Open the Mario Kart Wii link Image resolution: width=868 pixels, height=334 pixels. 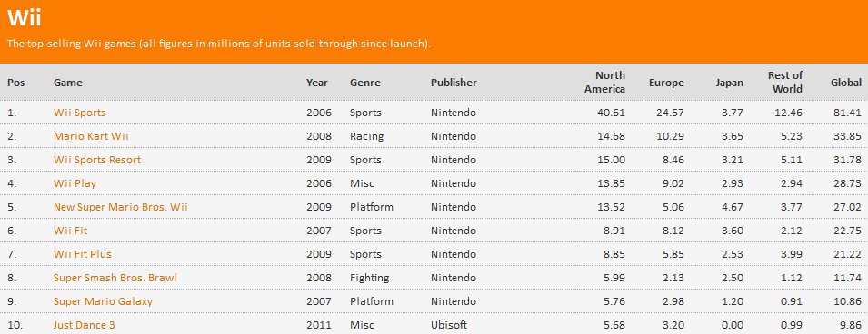[91, 136]
